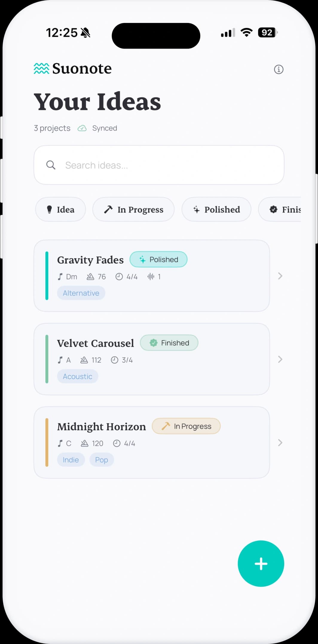Click the waveform recording icon on Gravity Fades
This screenshot has width=318, height=644.
[x=151, y=277]
